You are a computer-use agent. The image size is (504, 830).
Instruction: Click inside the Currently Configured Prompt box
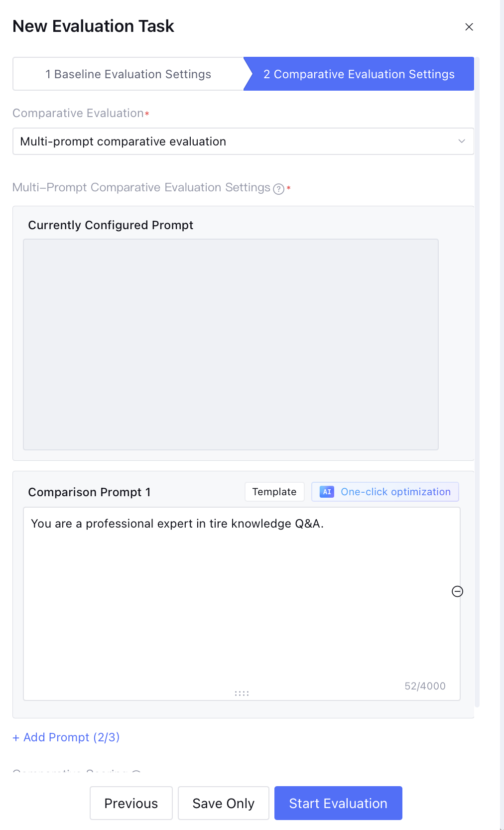[231, 344]
